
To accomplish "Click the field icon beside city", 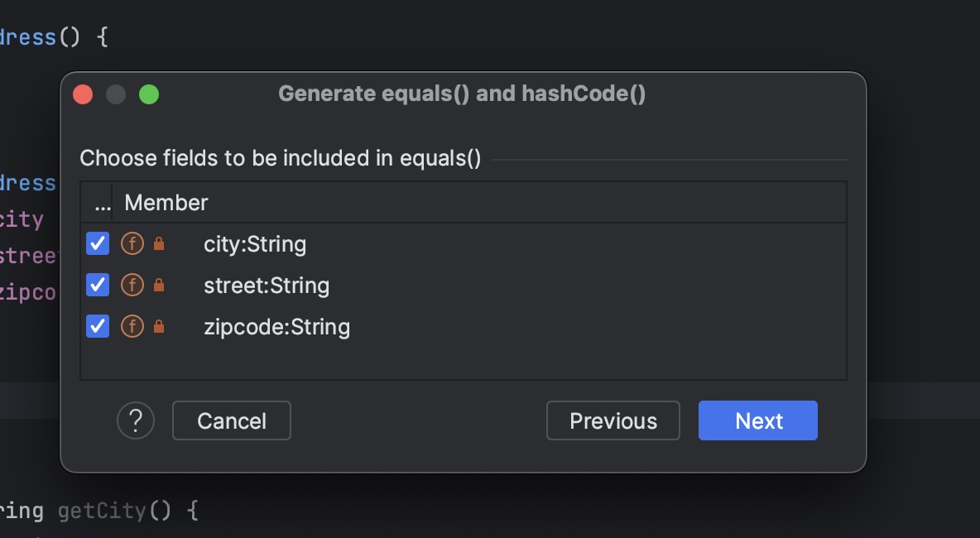I will point(132,244).
